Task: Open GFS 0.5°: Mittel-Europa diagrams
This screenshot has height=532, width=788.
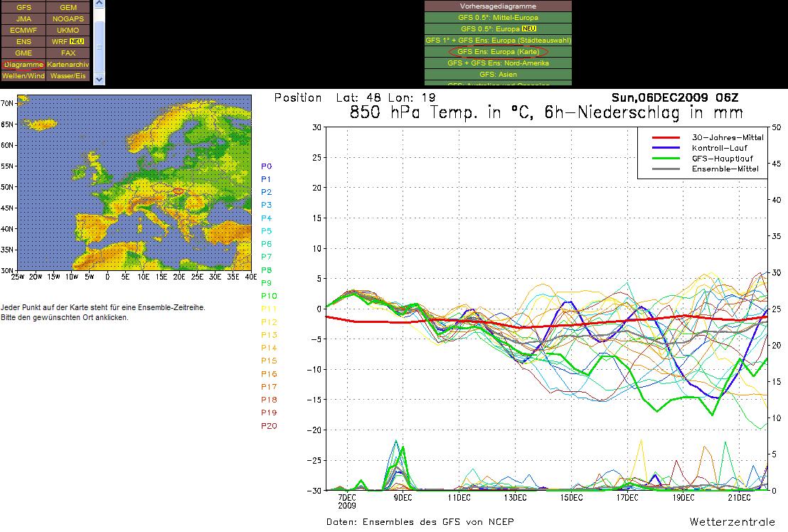Action: click(498, 17)
